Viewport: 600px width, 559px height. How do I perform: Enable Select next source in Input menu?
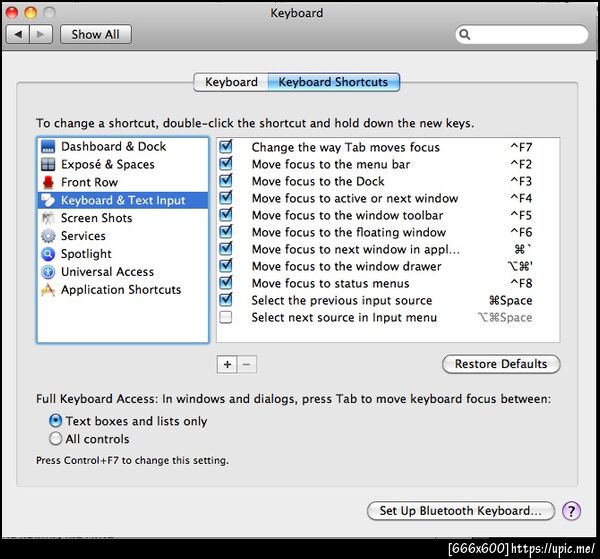coord(226,317)
